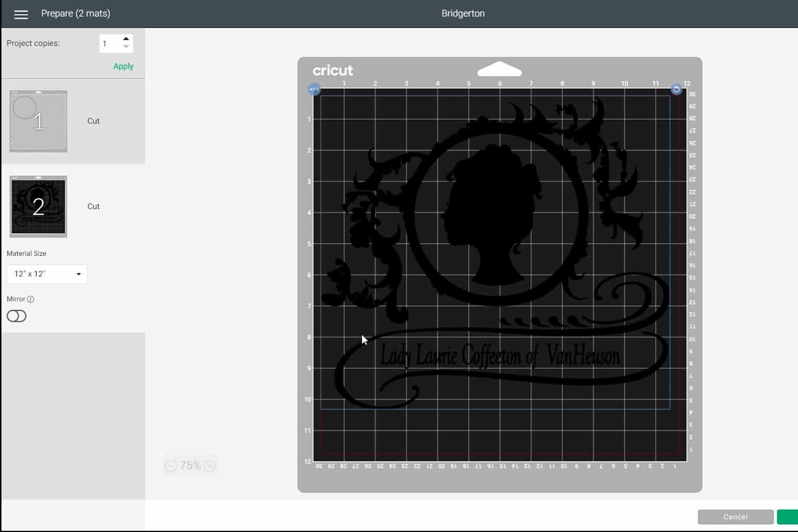798x532 pixels.
Task: Toggle the Mirror switch
Action: coord(16,316)
